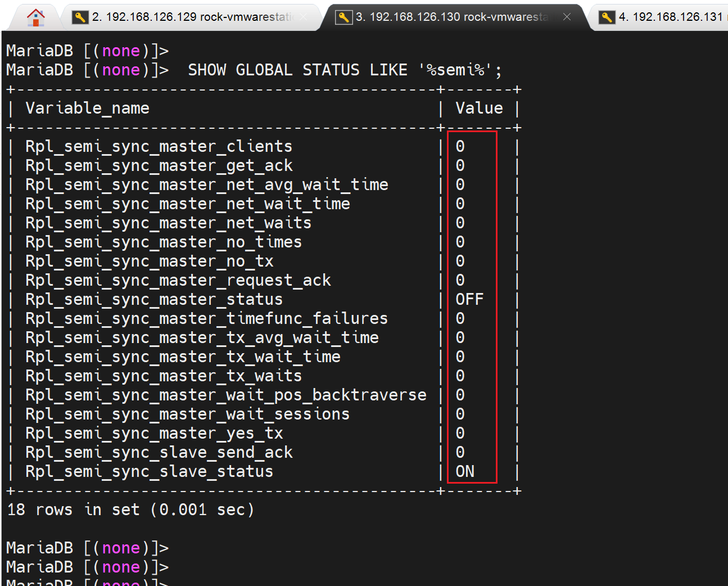Click Rpl_semi_sync_master_net_wait_time text
Viewport: 728px width, 586px height.
[x=188, y=204]
